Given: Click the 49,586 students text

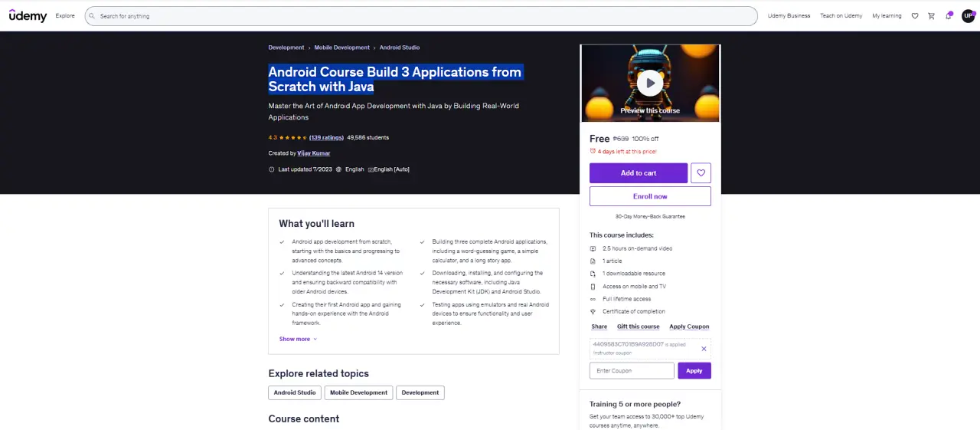Looking at the screenshot, I should 368,138.
